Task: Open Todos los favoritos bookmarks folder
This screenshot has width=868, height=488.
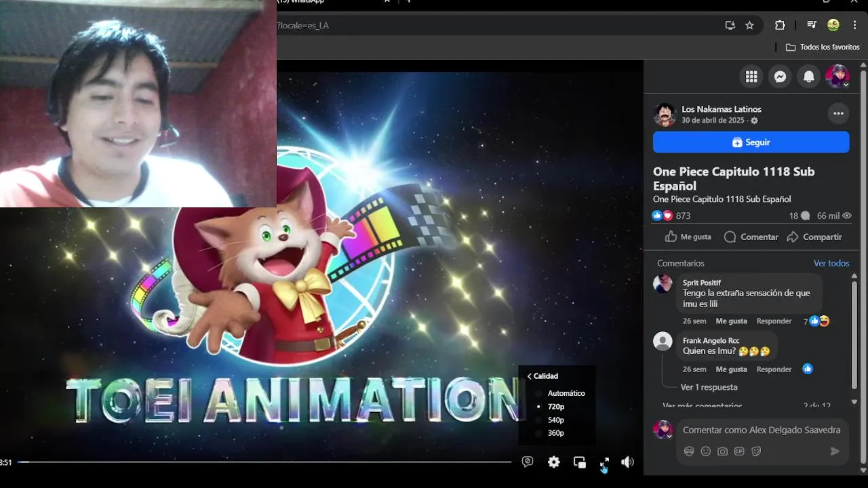Action: point(823,47)
